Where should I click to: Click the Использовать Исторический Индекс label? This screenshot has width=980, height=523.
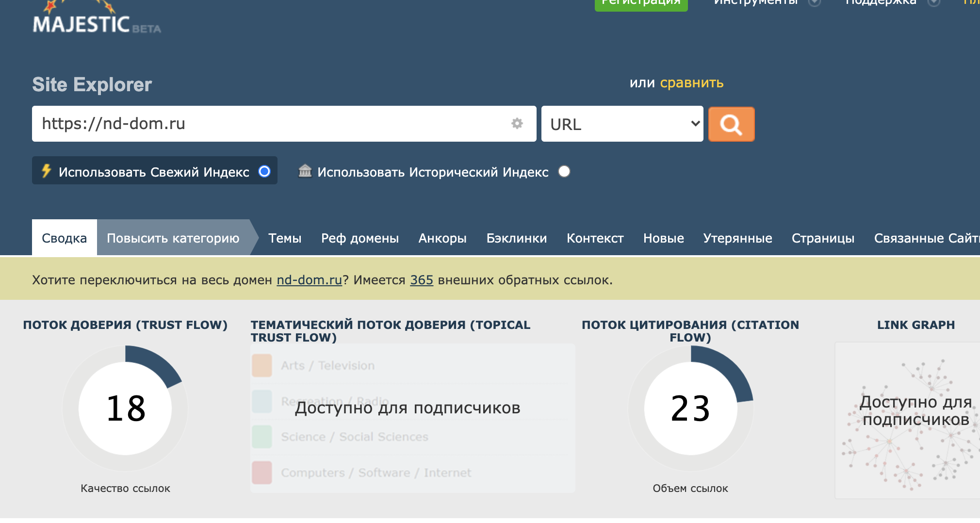click(x=433, y=172)
